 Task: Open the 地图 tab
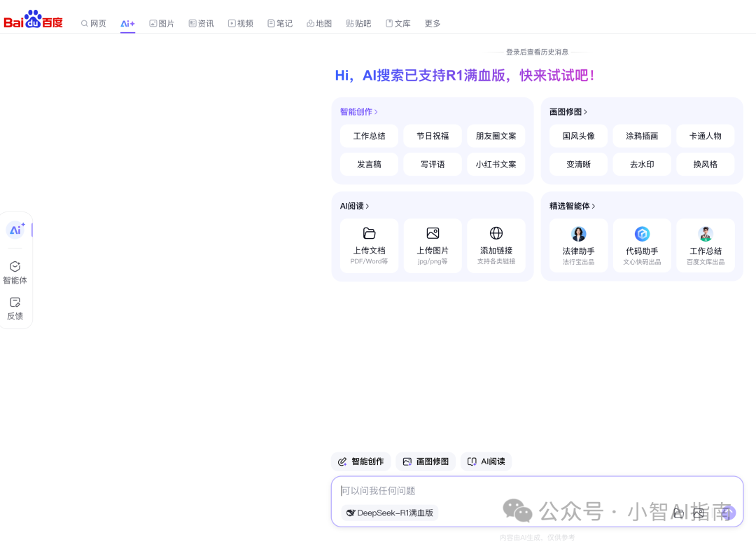[320, 23]
